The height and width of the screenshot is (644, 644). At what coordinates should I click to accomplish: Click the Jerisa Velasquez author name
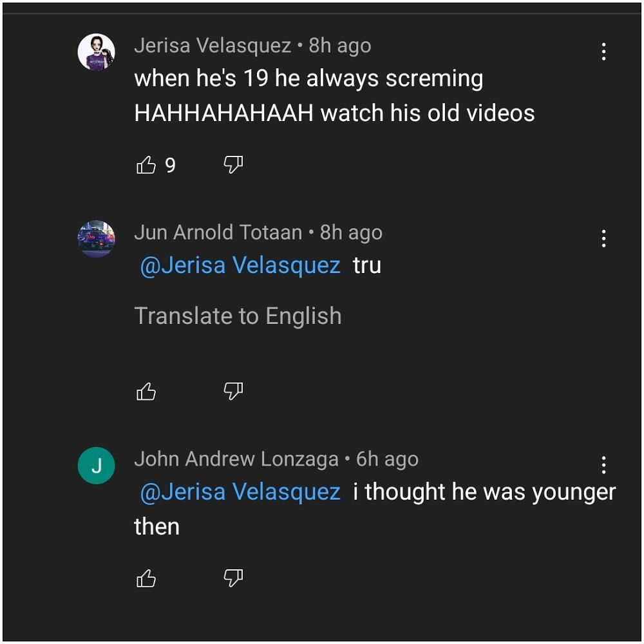213,46
